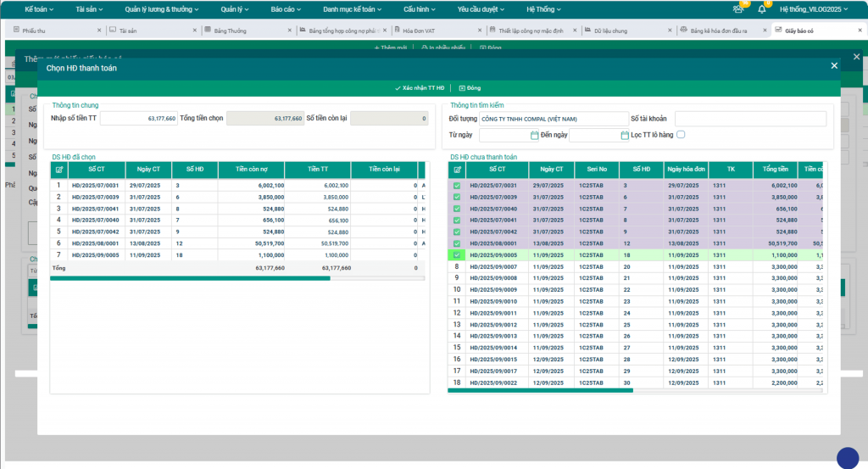Click the users icon beside the bell
The height and width of the screenshot is (469, 868).
(737, 9)
